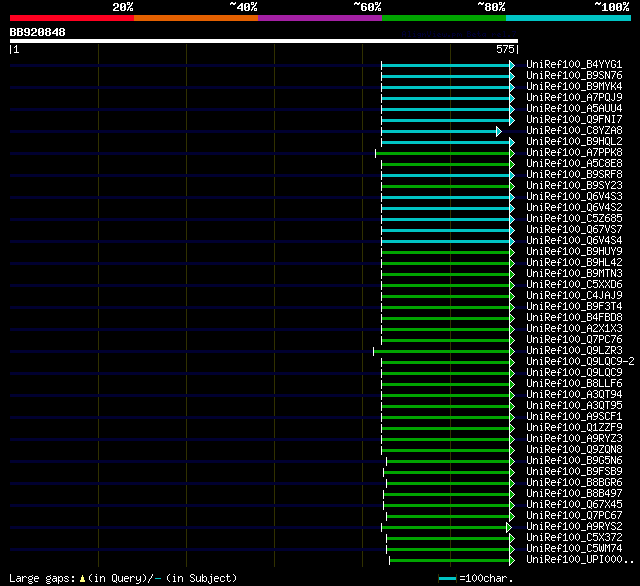
Task: Click the UniRef100_A3QT94 label
Action: click(x=574, y=395)
